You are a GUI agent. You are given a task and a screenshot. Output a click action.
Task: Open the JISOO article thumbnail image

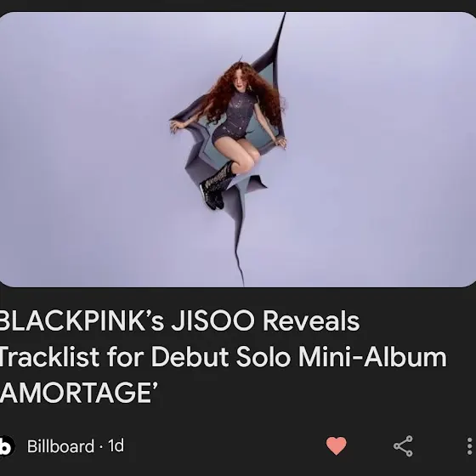(238, 150)
